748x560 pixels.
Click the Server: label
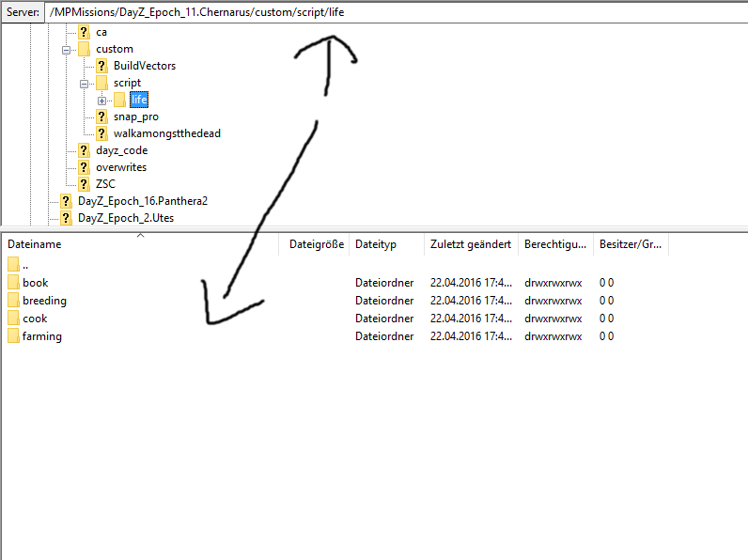point(23,12)
